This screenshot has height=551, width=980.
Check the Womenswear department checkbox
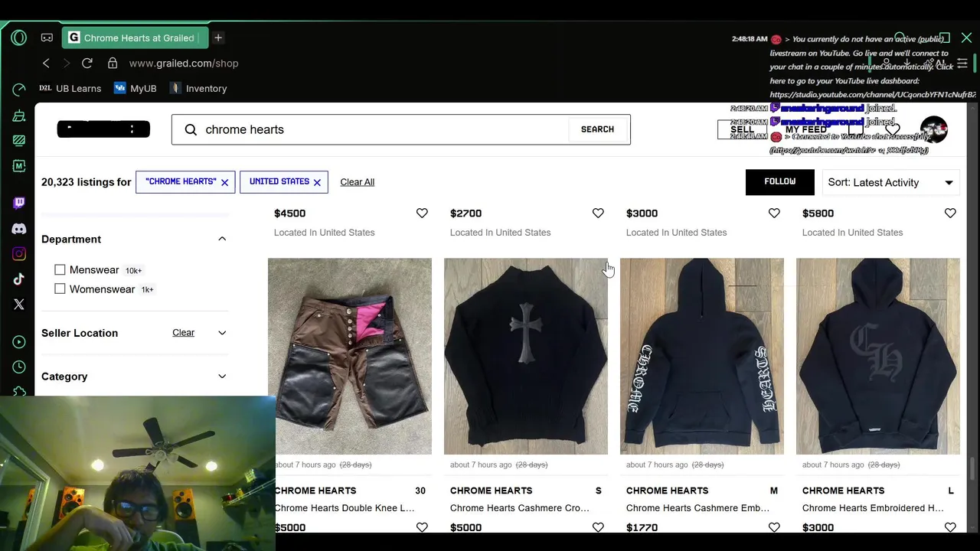tap(60, 289)
